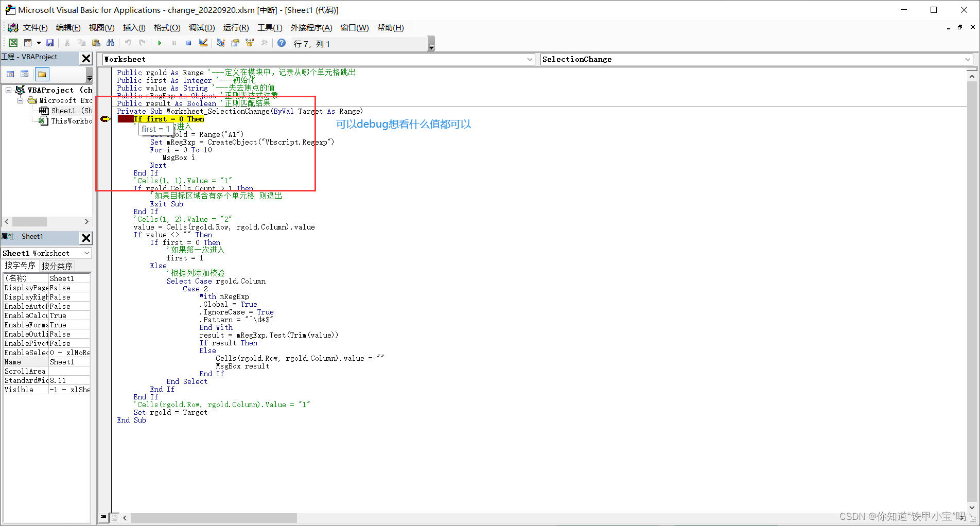Screen dimensions: 980x526
Task: Click the Copy toolbar icon
Action: click(81, 43)
